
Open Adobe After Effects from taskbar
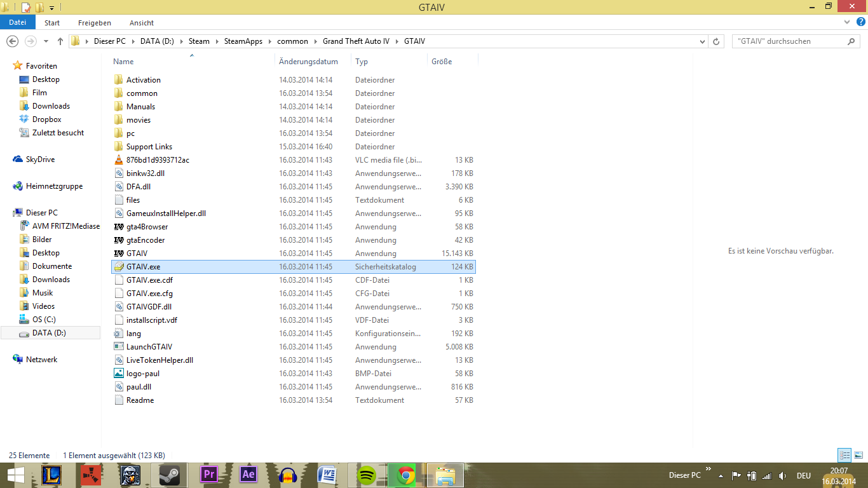click(248, 475)
